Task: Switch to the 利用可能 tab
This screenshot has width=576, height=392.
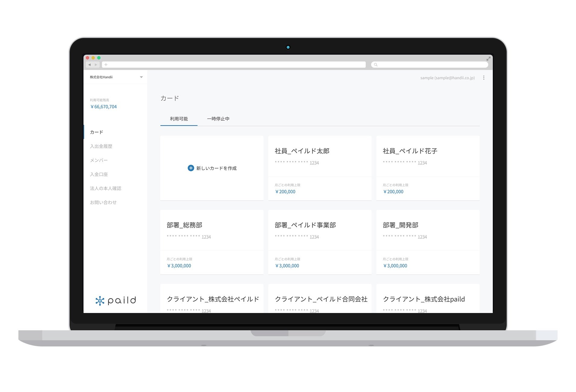Action: pos(179,119)
